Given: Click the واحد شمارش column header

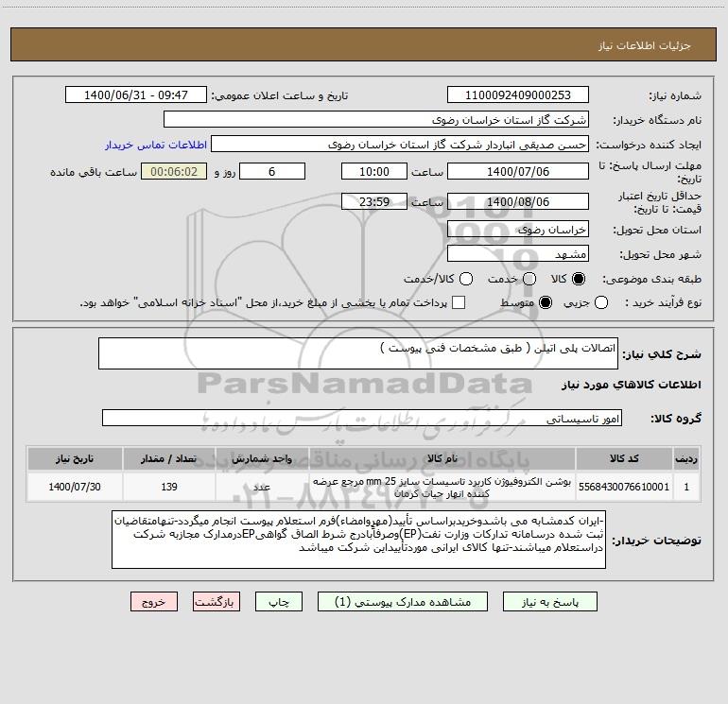Looking at the screenshot, I should coord(262,458).
